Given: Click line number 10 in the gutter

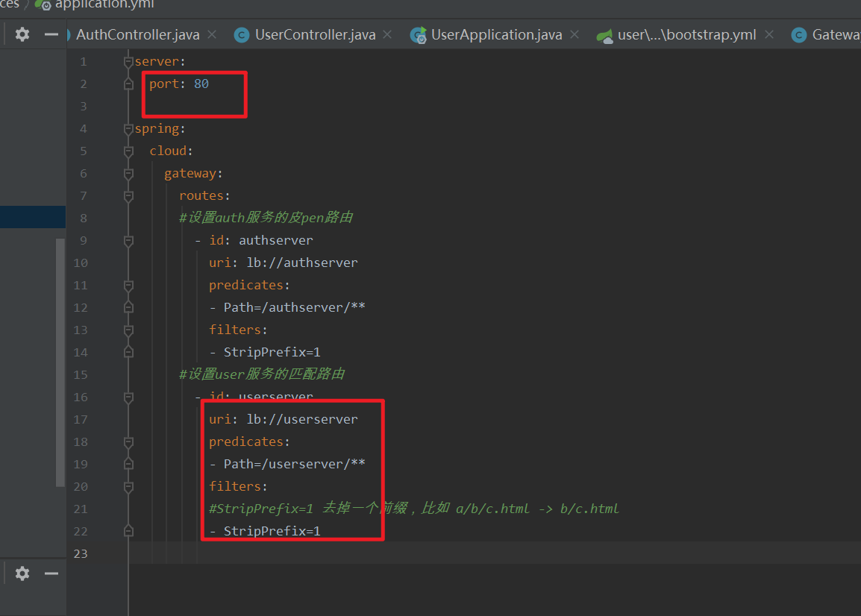Looking at the screenshot, I should 80,263.
